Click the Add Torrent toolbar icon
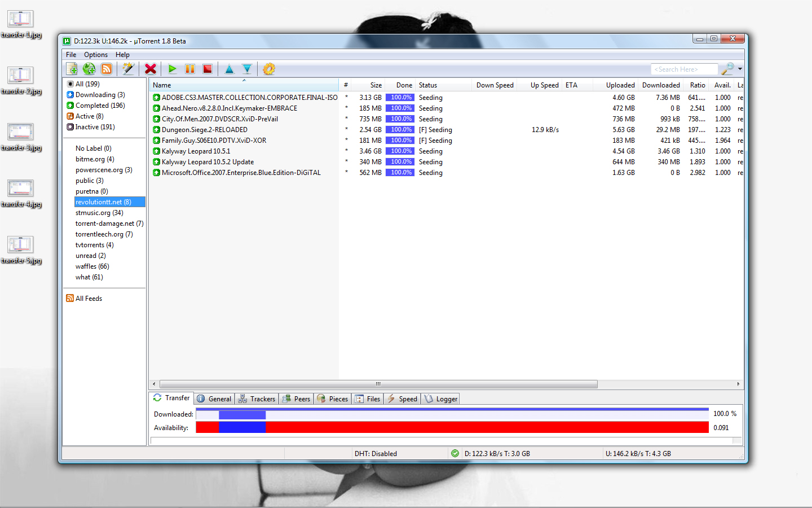The height and width of the screenshot is (508, 812). [x=72, y=69]
